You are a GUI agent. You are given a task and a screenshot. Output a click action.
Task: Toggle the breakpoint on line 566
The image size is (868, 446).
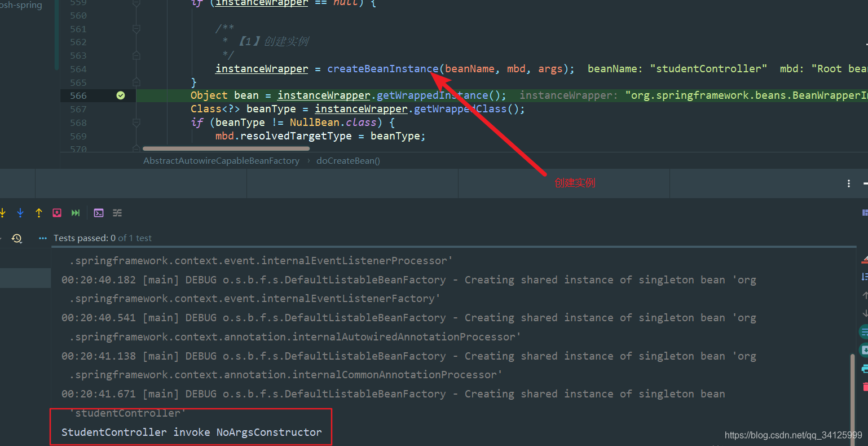pyautogui.click(x=120, y=95)
